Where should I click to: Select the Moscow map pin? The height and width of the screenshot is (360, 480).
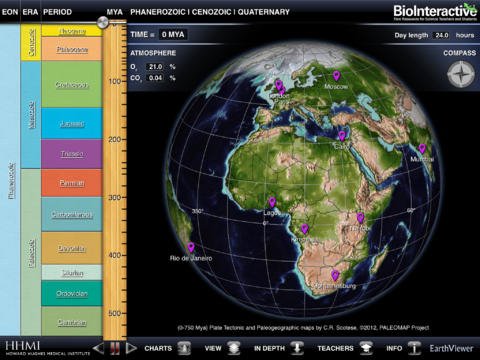click(336, 76)
